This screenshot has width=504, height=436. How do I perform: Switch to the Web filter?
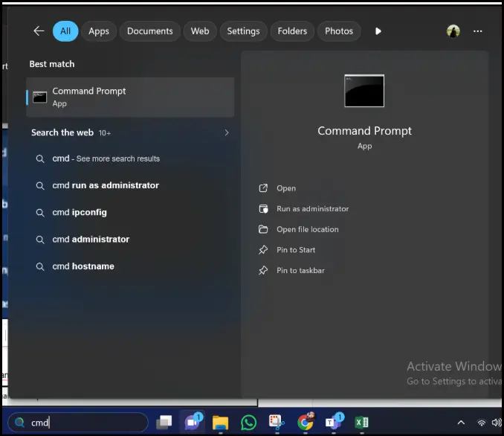[200, 31]
